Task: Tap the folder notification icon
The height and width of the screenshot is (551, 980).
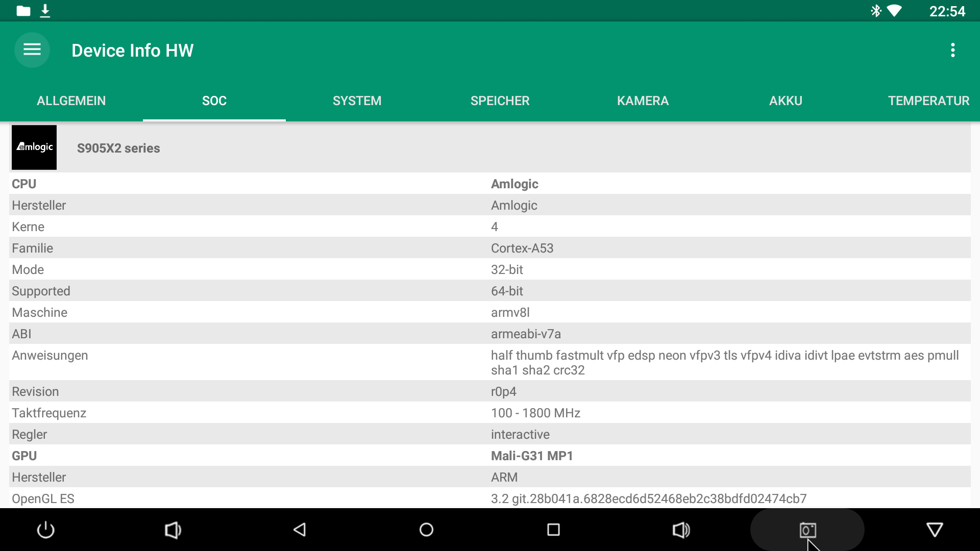Action: pyautogui.click(x=23, y=11)
